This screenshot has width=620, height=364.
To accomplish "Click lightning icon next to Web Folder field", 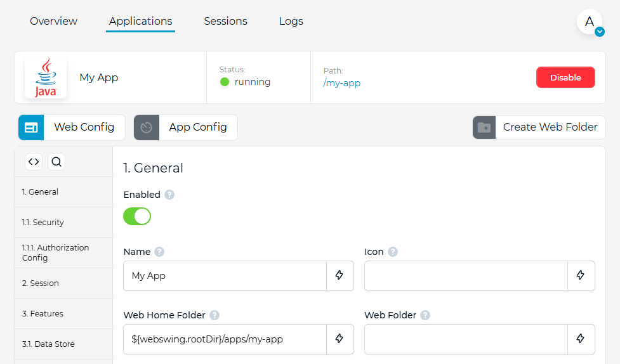I will (581, 339).
